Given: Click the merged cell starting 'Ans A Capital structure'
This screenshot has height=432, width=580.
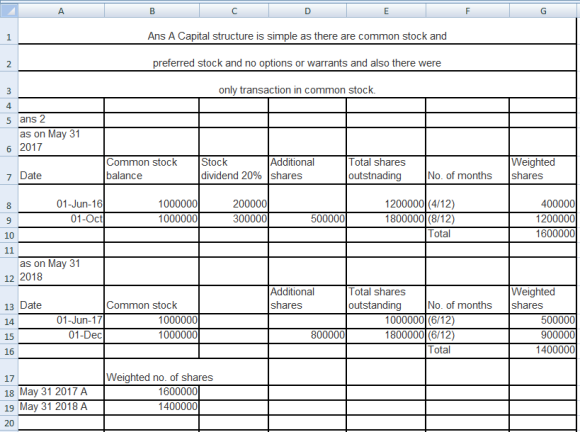Looking at the screenshot, I should click(x=297, y=31).
